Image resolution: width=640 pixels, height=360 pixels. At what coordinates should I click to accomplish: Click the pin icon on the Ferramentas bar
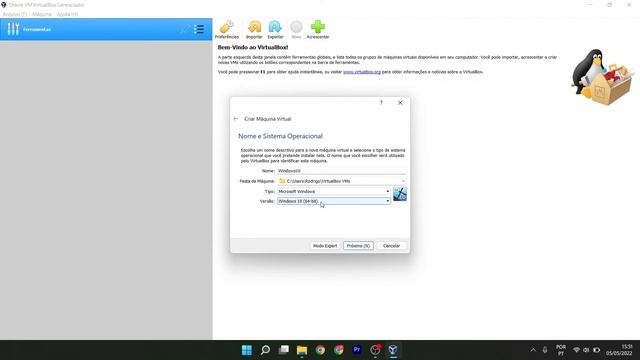click(x=185, y=29)
